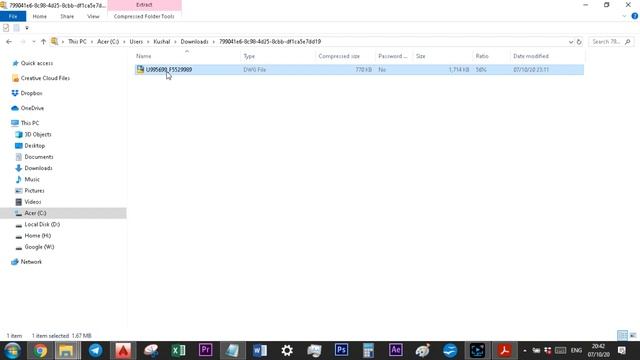Click Downloads in the address breadcrumb
The width and height of the screenshot is (640, 360).
pyautogui.click(x=194, y=42)
